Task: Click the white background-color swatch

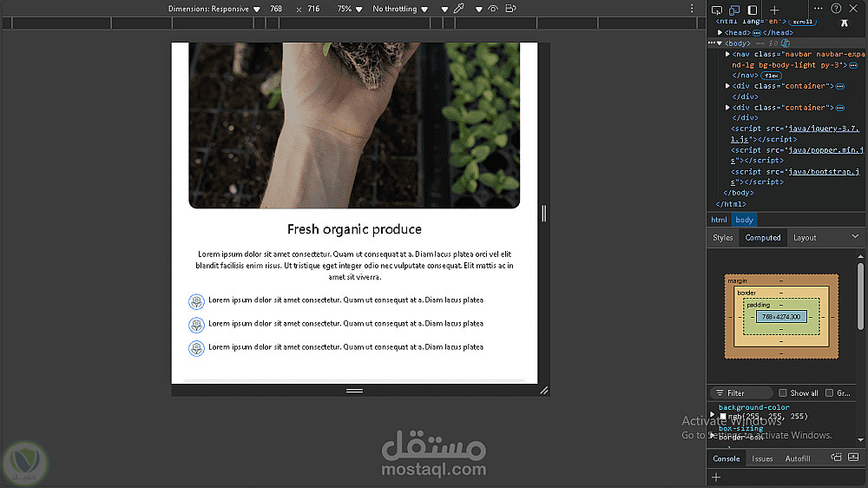Action: click(723, 417)
